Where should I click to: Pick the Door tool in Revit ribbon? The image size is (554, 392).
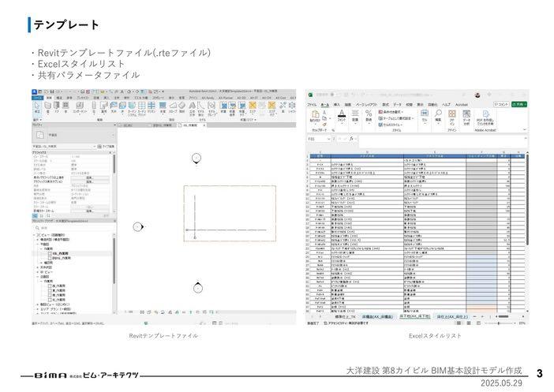coord(57,107)
